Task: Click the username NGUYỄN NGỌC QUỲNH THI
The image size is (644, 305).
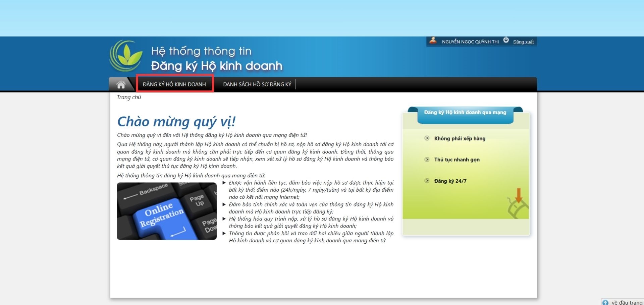Action: 470,42
